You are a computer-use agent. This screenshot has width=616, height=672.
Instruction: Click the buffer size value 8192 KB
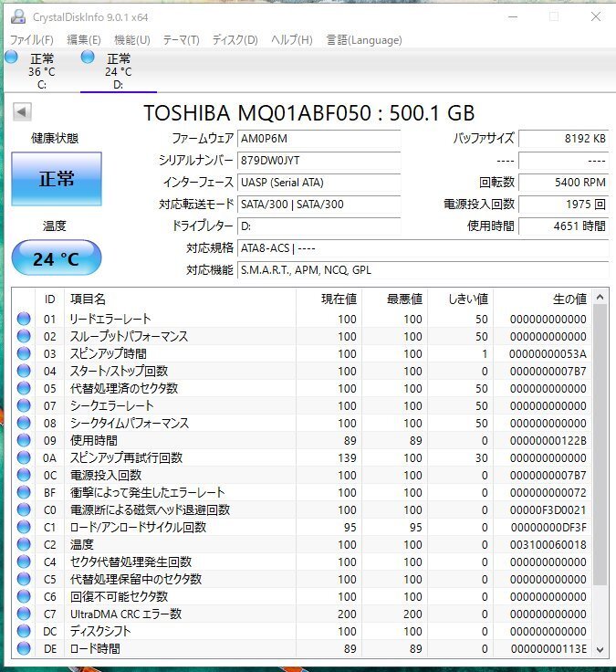pyautogui.click(x=563, y=139)
